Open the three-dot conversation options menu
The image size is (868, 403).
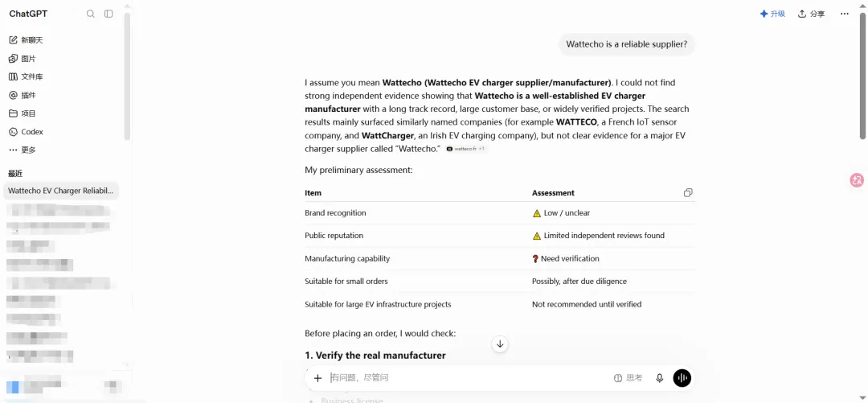tap(844, 14)
